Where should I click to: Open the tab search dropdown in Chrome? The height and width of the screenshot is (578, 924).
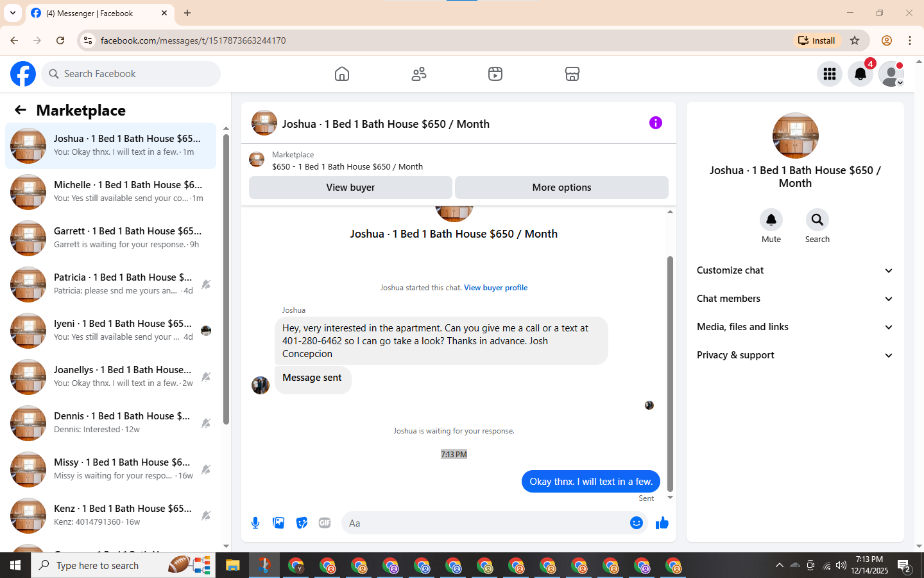13,13
